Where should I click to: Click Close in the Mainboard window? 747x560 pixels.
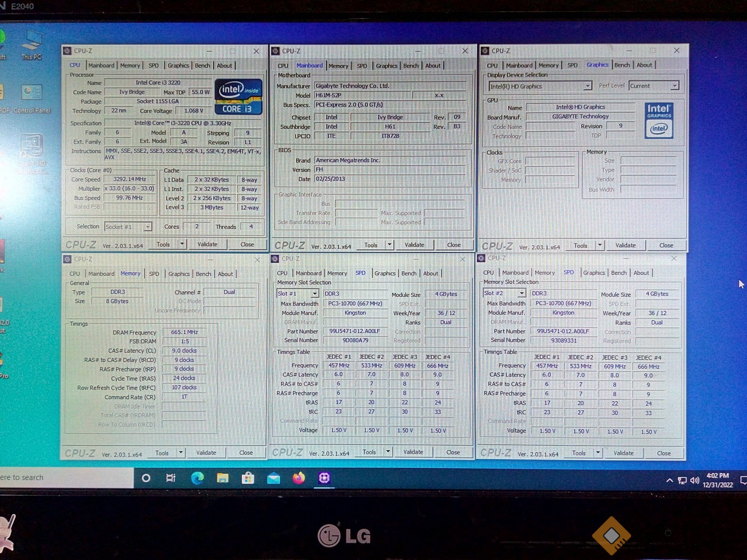click(x=454, y=245)
